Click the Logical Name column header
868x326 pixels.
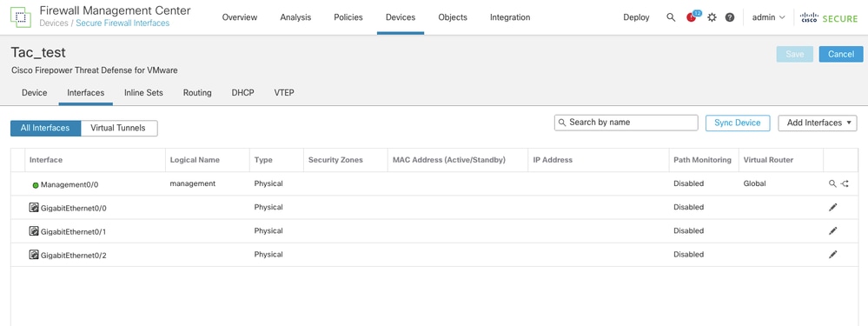(195, 160)
